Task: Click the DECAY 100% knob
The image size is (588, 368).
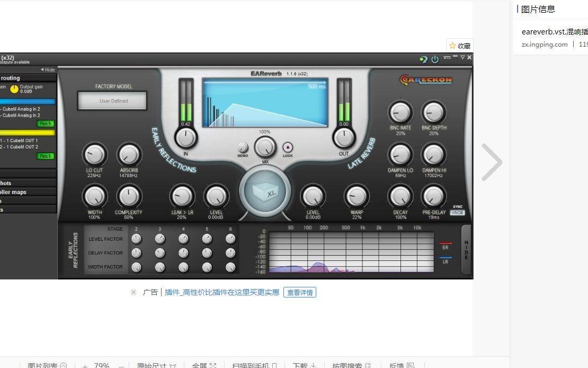Action: point(400,196)
